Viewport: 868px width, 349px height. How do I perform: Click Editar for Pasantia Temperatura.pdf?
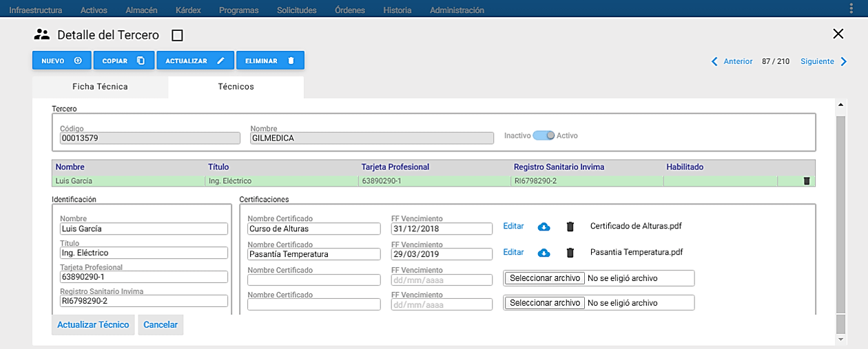coord(513,252)
